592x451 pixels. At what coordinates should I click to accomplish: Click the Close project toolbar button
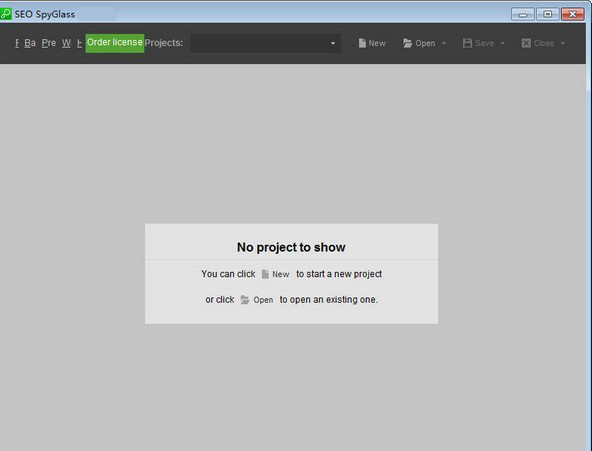pos(538,43)
